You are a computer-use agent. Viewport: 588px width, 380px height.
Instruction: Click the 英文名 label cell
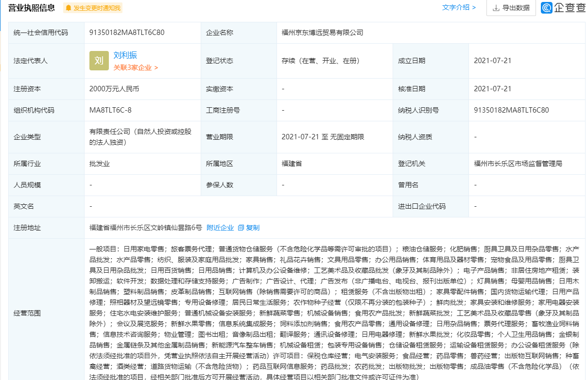pos(47,206)
